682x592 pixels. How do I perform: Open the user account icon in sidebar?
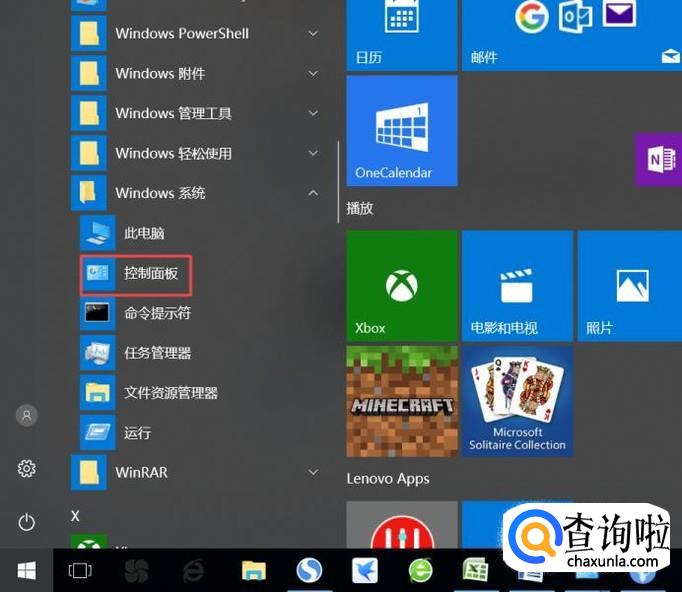coord(27,415)
